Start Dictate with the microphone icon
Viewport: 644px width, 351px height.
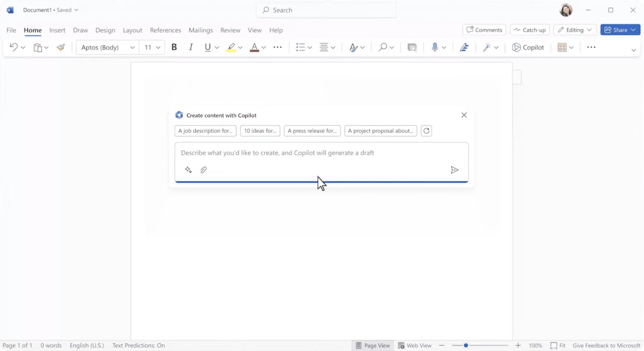[435, 47]
